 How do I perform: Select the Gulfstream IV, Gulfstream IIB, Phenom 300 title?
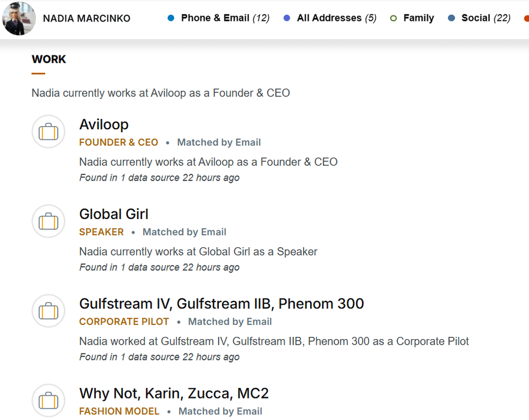222,304
